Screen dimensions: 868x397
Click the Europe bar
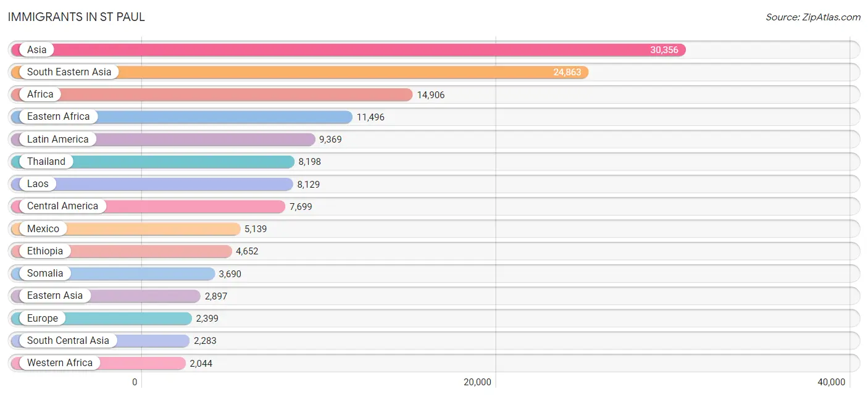click(101, 318)
